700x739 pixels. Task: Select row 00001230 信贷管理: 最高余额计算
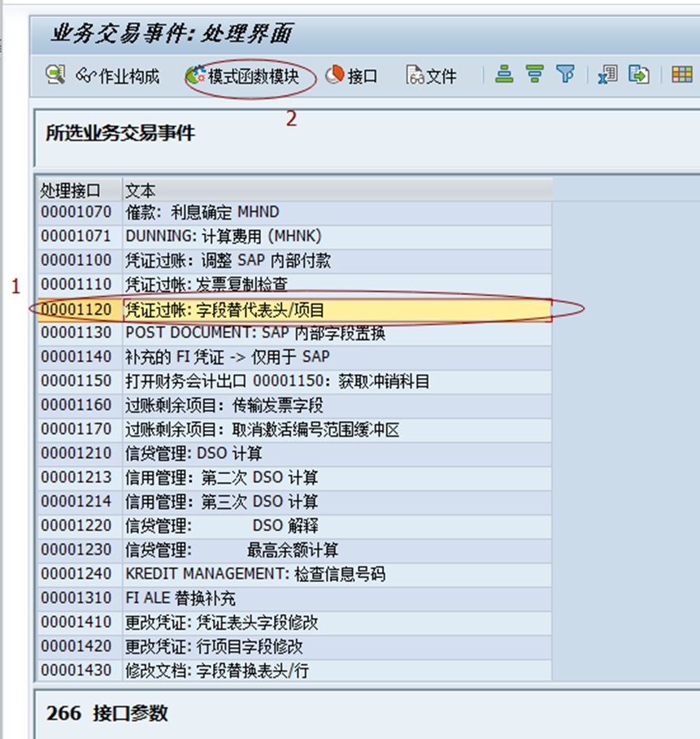[x=294, y=550]
